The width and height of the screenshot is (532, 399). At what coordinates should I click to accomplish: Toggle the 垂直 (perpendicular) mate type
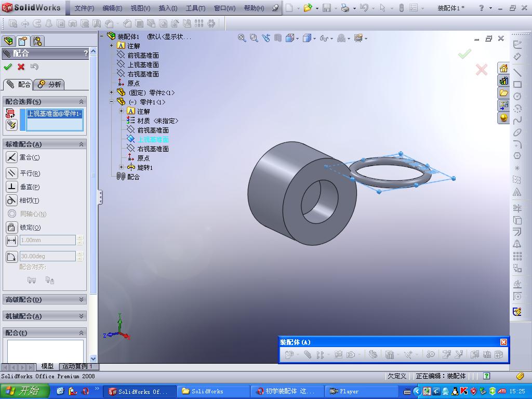coord(11,187)
